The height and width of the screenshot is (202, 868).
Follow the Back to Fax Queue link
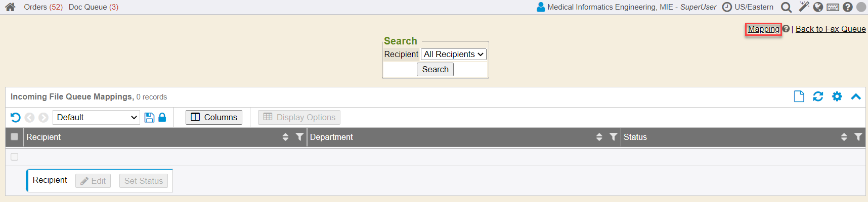point(831,29)
